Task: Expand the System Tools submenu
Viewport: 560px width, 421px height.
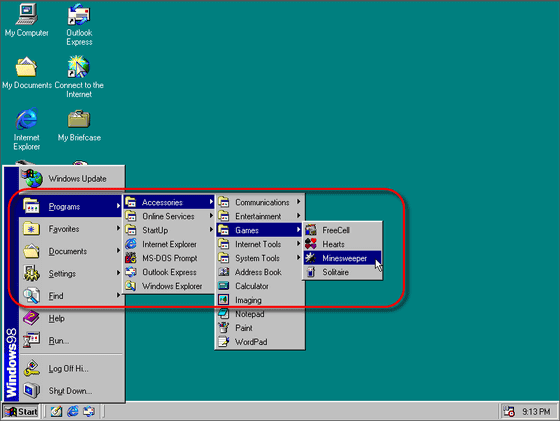Action: point(260,258)
